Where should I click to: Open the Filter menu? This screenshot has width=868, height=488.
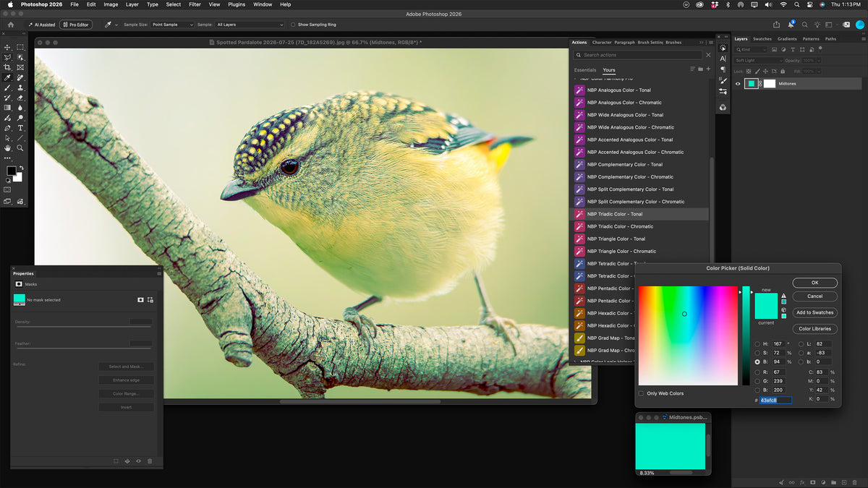195,4
